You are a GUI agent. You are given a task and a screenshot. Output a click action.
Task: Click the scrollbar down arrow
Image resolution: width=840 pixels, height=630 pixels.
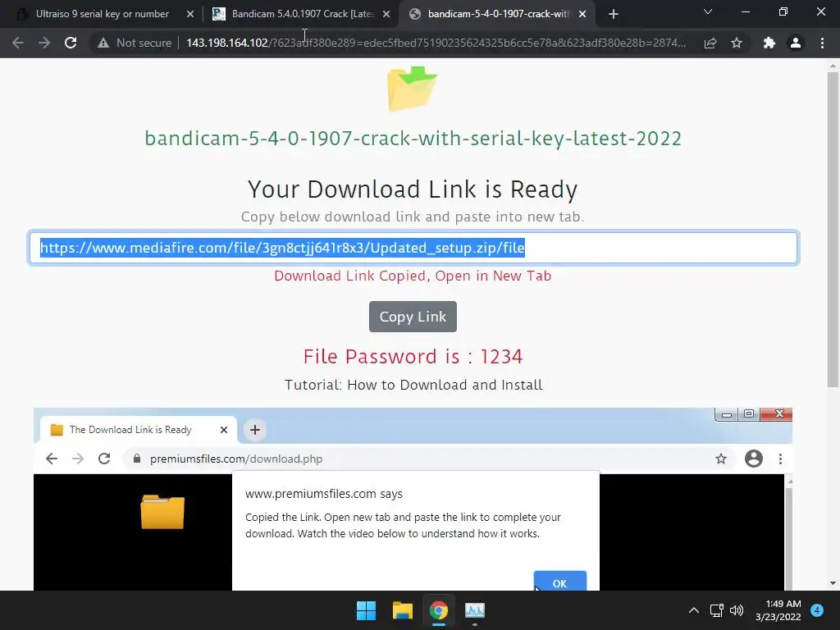[x=833, y=583]
